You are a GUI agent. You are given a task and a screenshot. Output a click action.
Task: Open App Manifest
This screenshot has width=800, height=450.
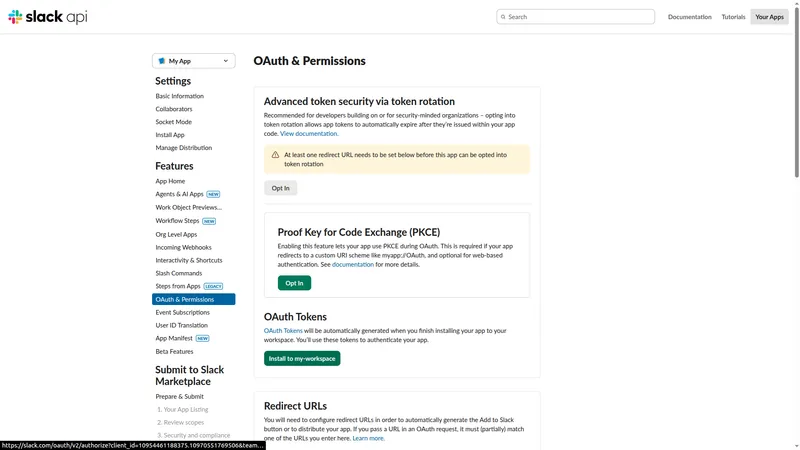click(x=174, y=338)
